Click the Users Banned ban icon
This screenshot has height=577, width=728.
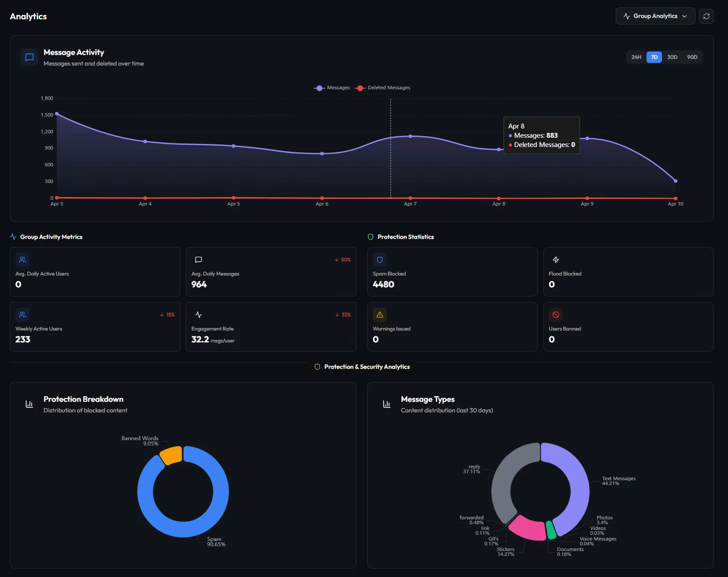tap(556, 314)
